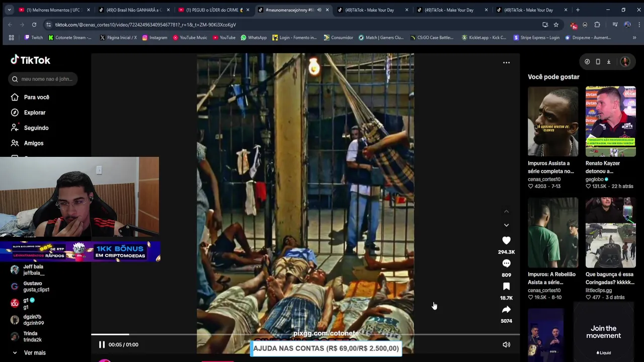Open the Stripe Express – Login bookmark
Screen dimensions: 644x362
tap(536, 38)
